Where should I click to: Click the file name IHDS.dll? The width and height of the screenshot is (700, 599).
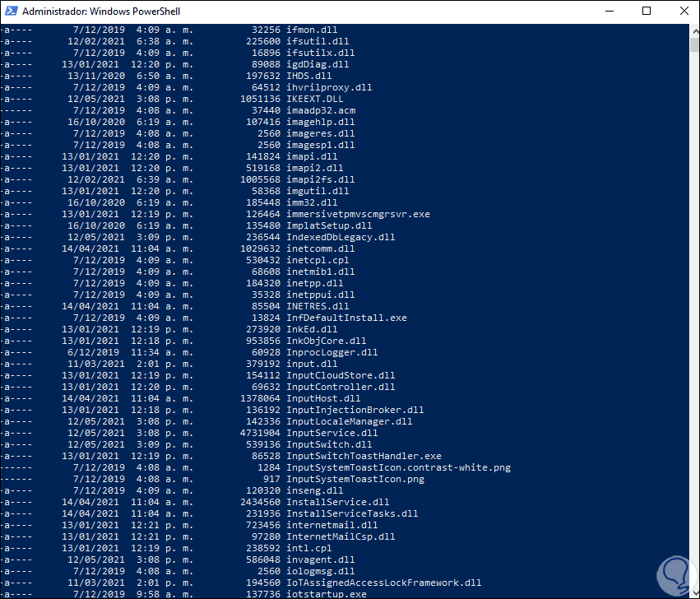[x=309, y=76]
